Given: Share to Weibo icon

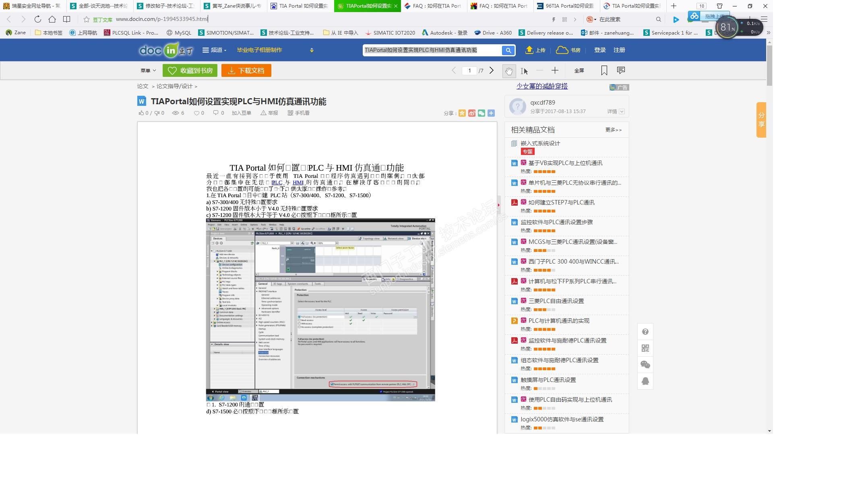Looking at the screenshot, I should [472, 113].
